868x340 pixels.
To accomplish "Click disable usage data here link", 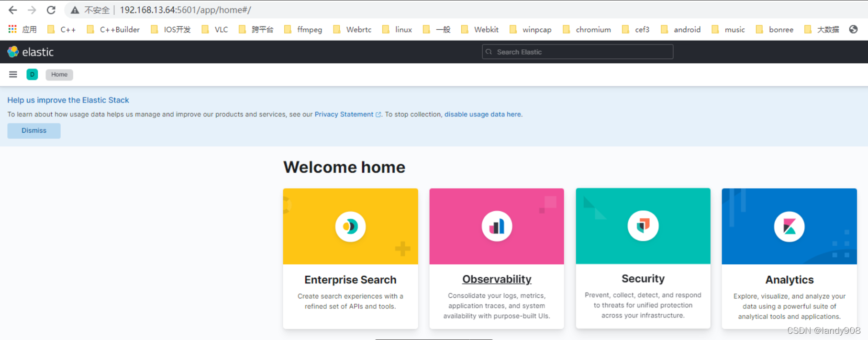I will pos(483,114).
